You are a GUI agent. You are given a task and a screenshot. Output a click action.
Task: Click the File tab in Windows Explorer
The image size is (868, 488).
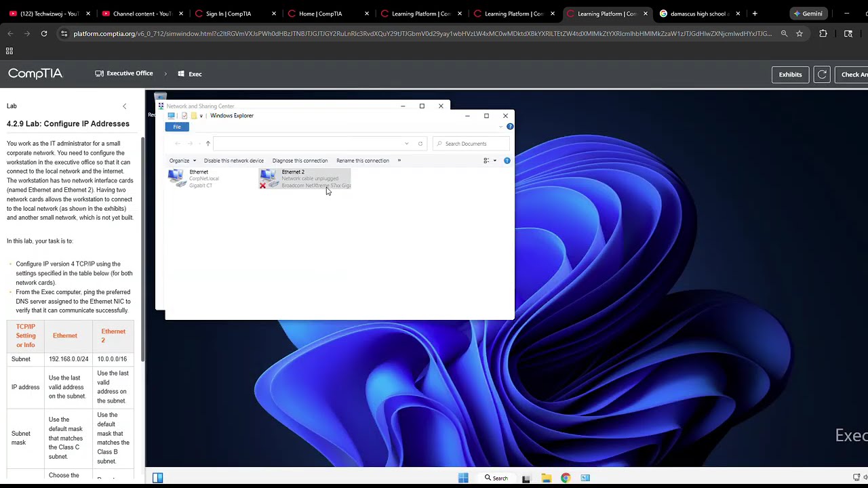tap(177, 127)
